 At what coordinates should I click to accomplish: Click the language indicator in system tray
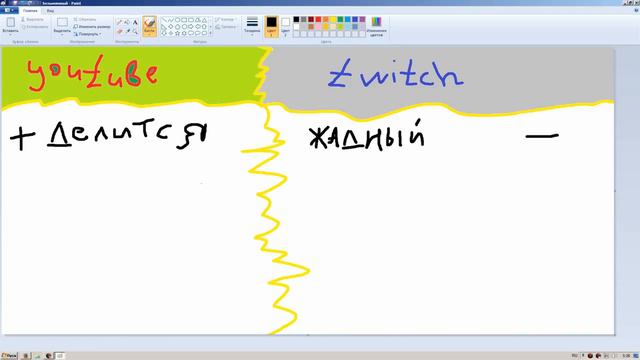coord(575,356)
